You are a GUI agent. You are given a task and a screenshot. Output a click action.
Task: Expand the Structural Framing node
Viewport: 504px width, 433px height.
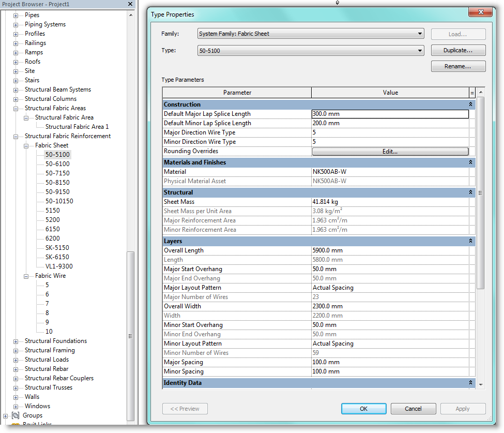(16, 350)
